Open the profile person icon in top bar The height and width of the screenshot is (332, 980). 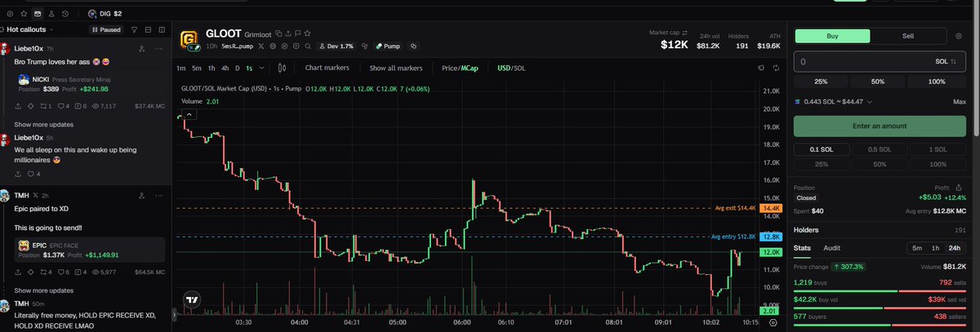(51, 13)
